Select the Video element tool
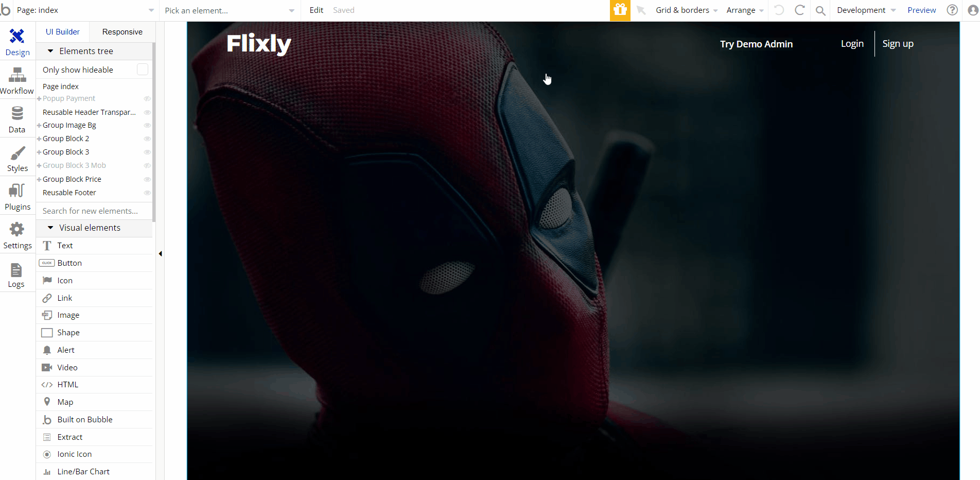The height and width of the screenshot is (480, 980). 95,368
